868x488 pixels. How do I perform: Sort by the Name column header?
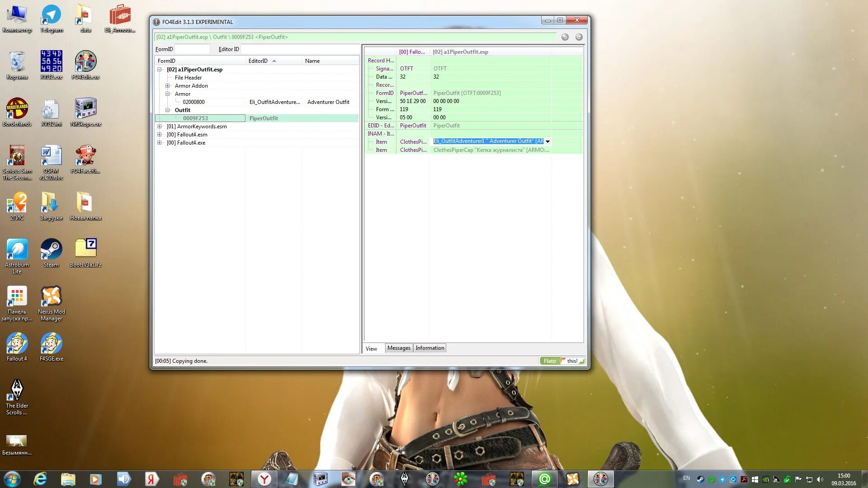[x=330, y=61]
